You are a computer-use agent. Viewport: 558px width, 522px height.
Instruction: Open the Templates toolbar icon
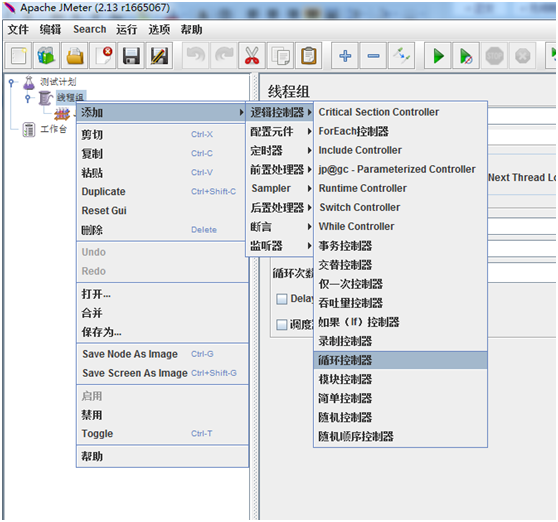coord(46,56)
